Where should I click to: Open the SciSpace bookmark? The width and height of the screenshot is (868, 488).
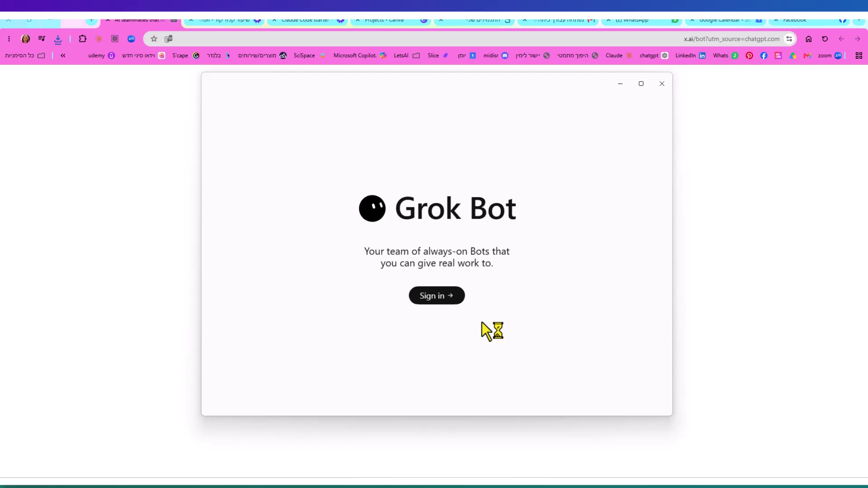pos(310,56)
